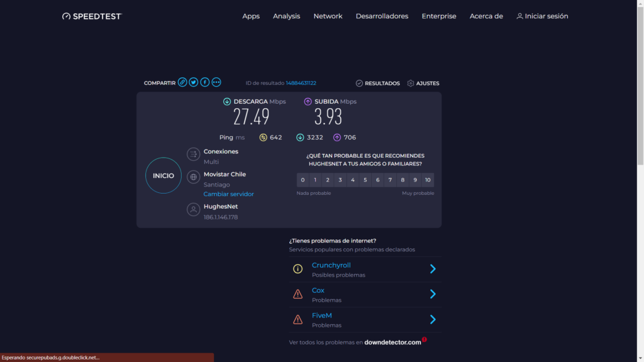This screenshot has height=362, width=644.
Task: Rate recommendation 2
Action: [328, 180]
